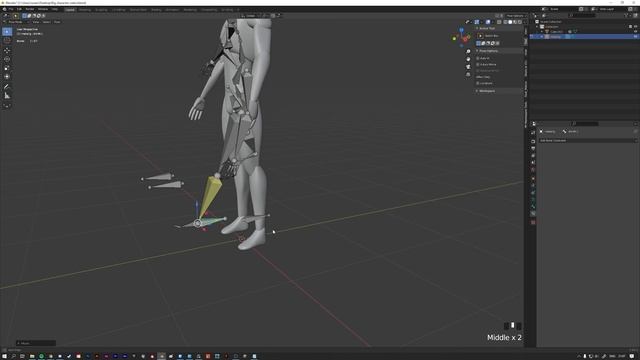The height and width of the screenshot is (360, 640).
Task: Select the yellow highlighted bone in viewport
Action: pyautogui.click(x=209, y=195)
